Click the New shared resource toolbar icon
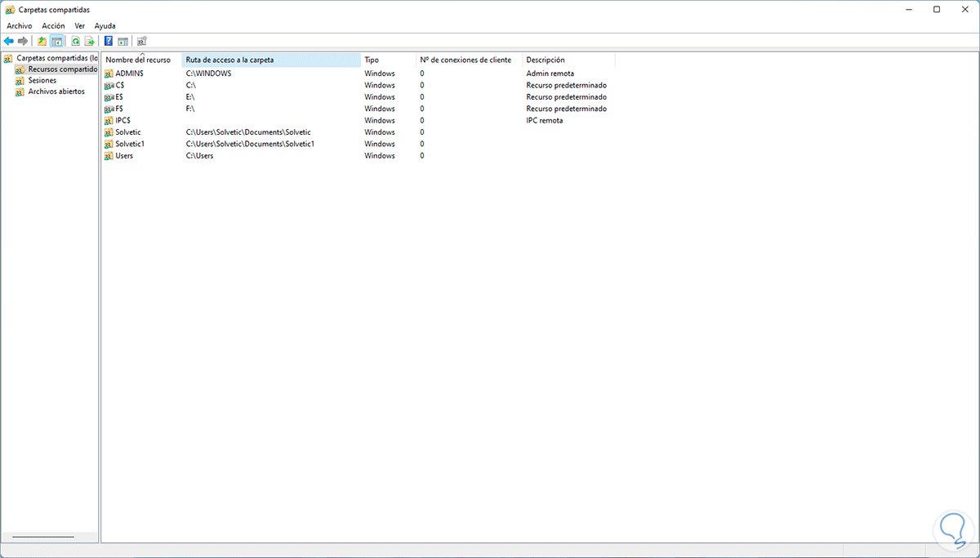 [x=142, y=41]
